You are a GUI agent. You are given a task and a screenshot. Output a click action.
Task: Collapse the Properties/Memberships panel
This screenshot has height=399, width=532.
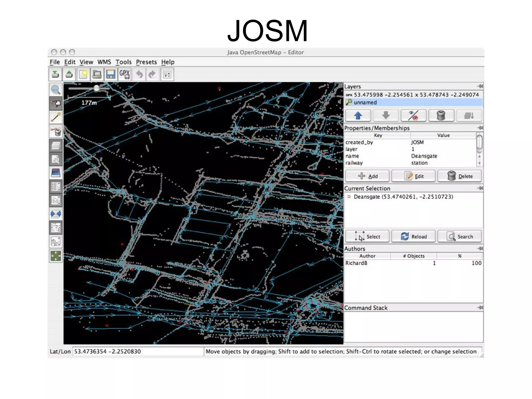(480, 128)
